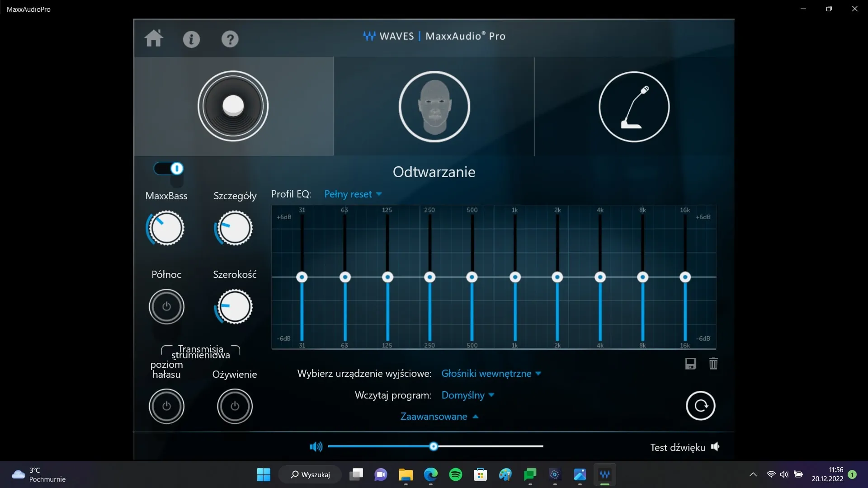Screen dimensions: 868x488
Task: Click the 250 Hz EQ slider handle
Action: 430,277
